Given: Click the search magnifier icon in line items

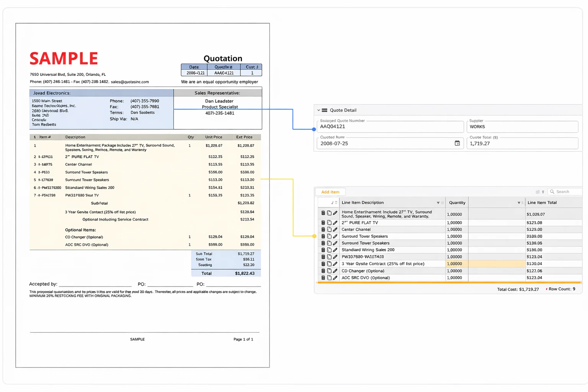Looking at the screenshot, I should tap(552, 192).
